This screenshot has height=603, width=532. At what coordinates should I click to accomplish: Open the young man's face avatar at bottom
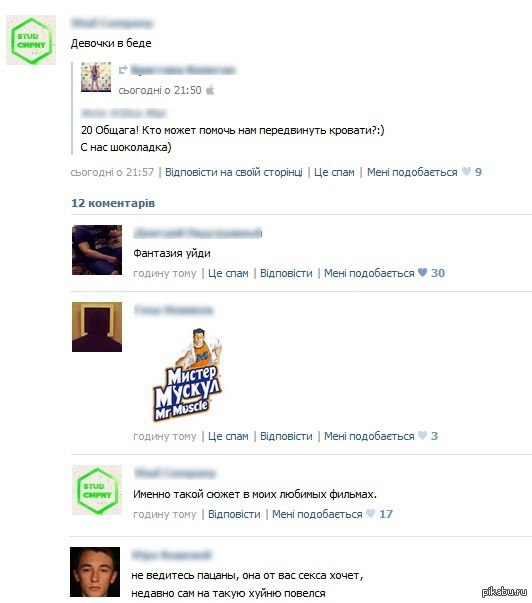click(x=95, y=572)
